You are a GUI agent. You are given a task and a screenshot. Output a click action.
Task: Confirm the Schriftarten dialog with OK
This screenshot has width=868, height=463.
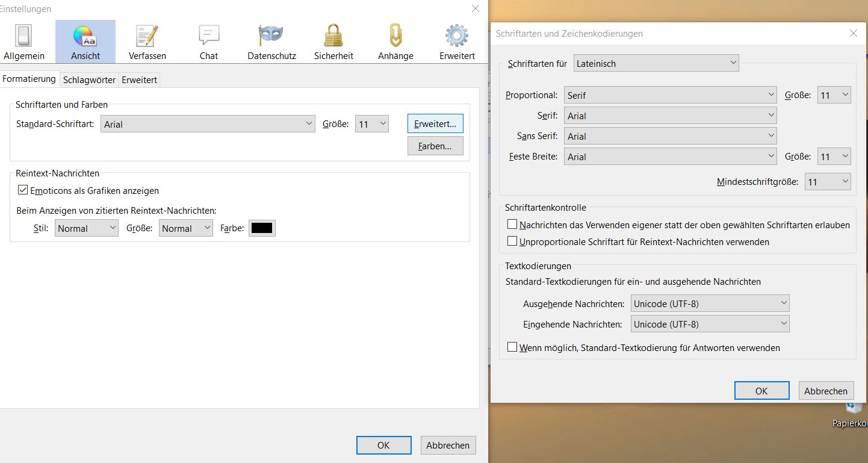(x=761, y=390)
